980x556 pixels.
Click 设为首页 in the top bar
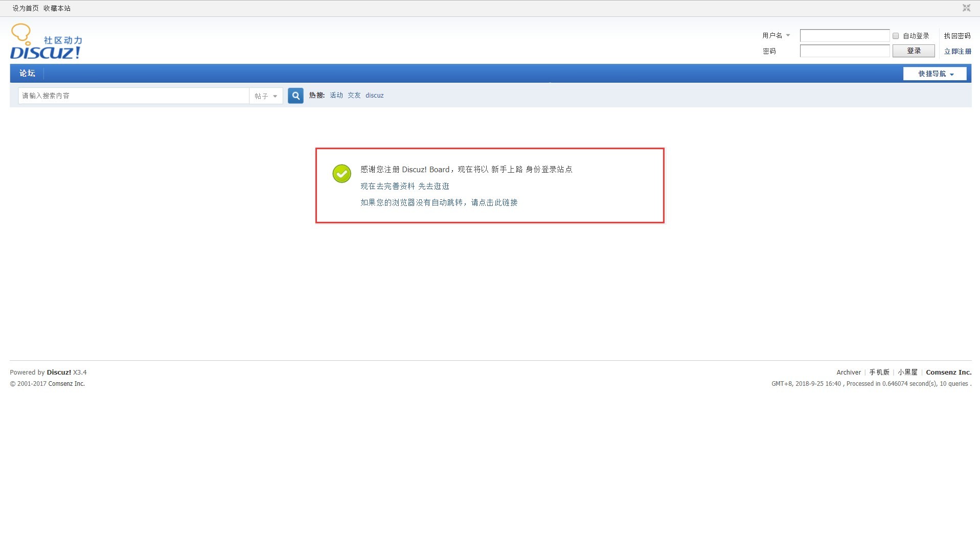(26, 8)
